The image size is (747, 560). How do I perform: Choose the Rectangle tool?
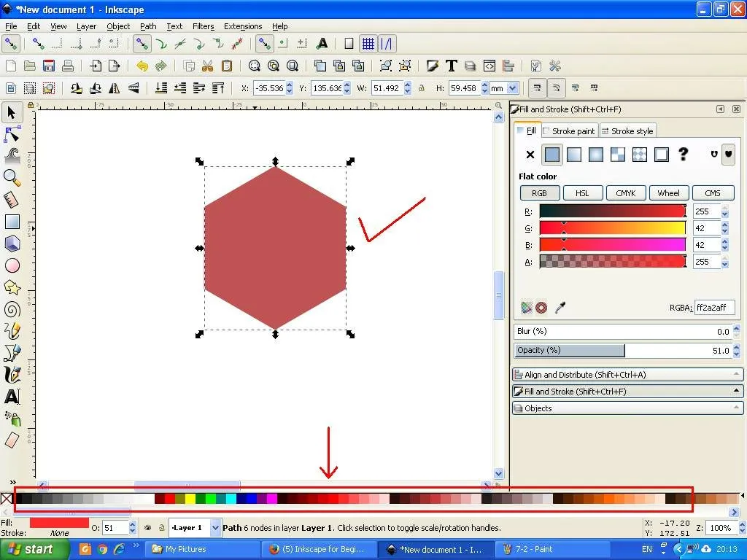click(x=12, y=222)
